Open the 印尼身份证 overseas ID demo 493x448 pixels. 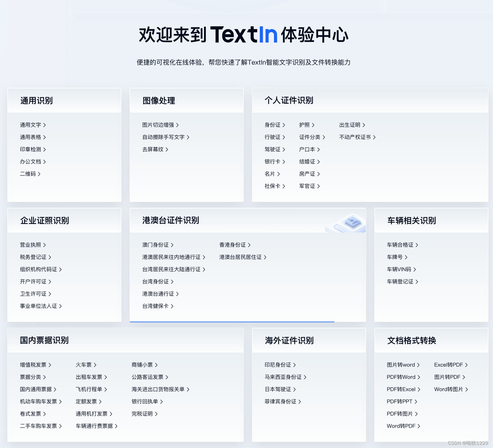(x=279, y=364)
